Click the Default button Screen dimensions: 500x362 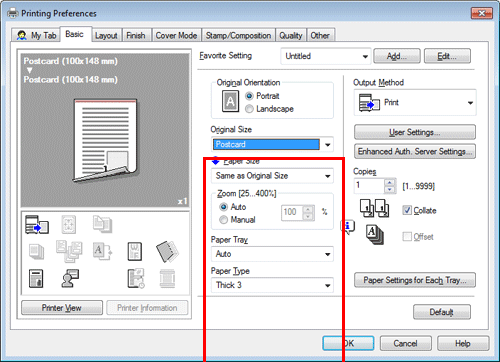pyautogui.click(x=442, y=312)
